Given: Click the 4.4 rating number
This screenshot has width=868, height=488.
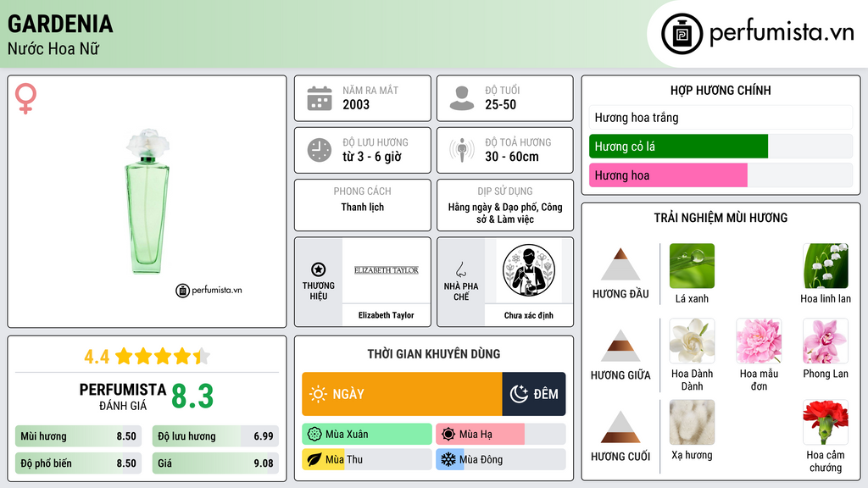Looking at the screenshot, I should [97, 357].
